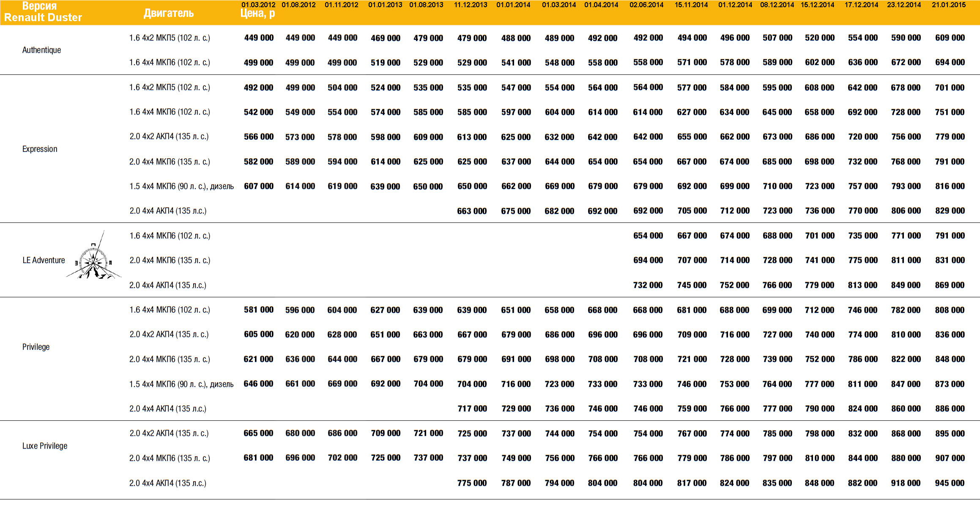Screen dimensions: 980x513
Task: Click the price cell '590 000'
Action: (x=906, y=38)
